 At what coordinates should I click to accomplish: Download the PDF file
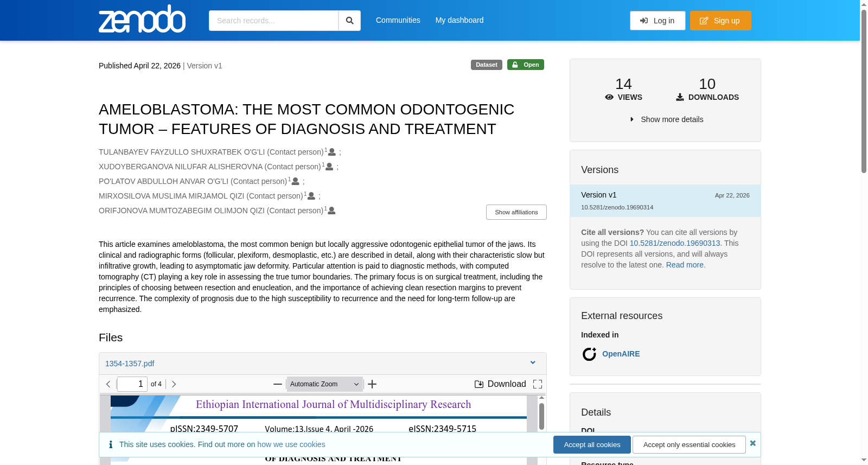click(500, 384)
